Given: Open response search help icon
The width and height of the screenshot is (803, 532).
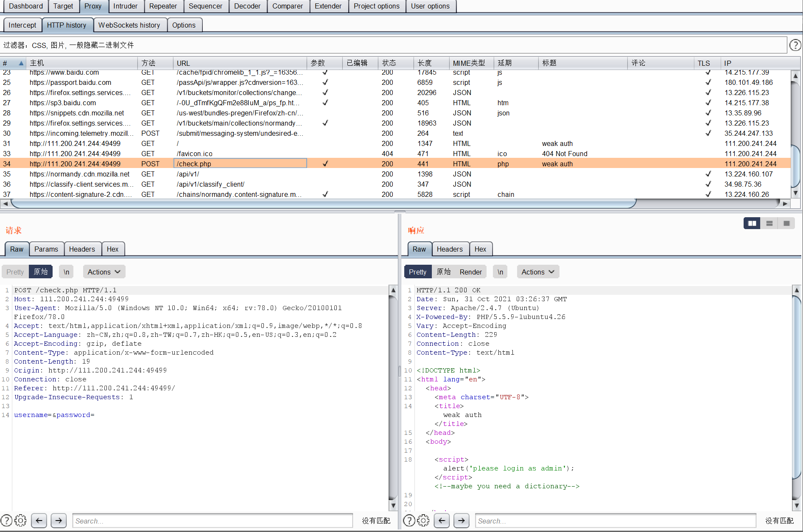Looking at the screenshot, I should click(409, 520).
